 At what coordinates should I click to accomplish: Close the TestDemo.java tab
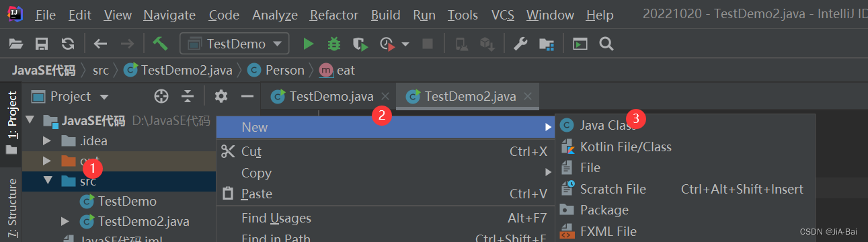point(385,96)
